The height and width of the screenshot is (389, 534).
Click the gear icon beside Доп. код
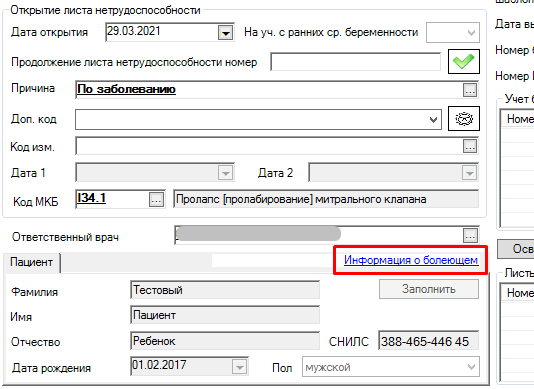(x=464, y=119)
